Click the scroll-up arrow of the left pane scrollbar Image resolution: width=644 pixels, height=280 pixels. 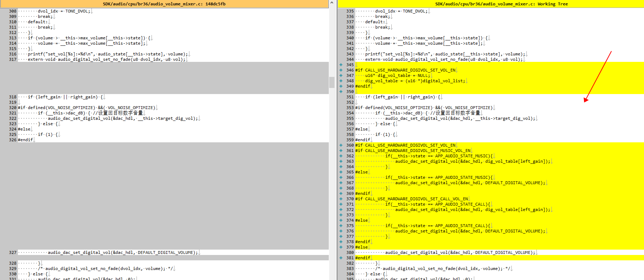tap(332, 3)
